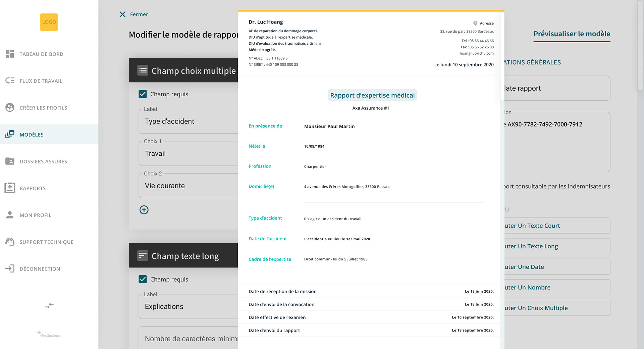Click Support technique headset icon
Viewport: 644px width, 349px height.
pyautogui.click(x=10, y=242)
